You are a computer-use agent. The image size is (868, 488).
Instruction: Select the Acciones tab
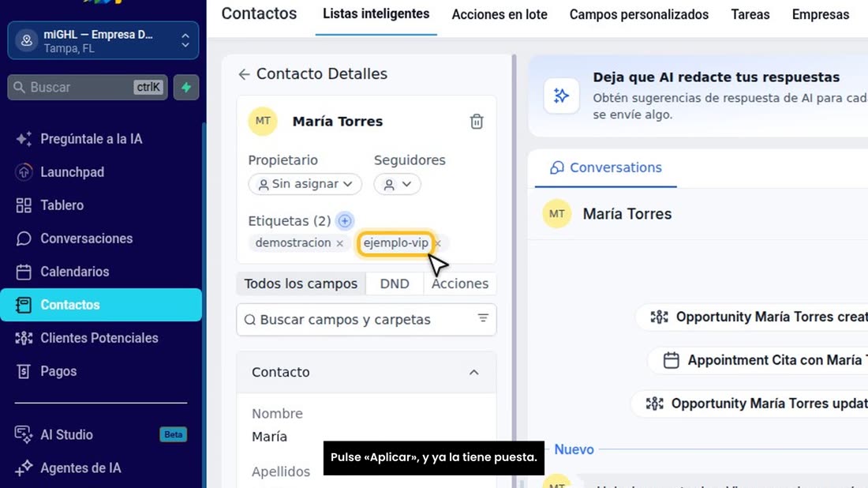[x=460, y=283]
